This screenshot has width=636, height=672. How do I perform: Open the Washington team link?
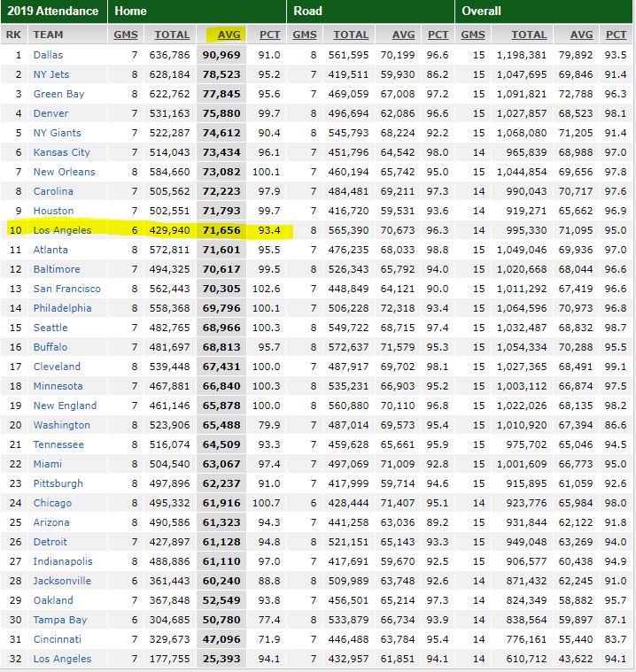[x=62, y=425]
